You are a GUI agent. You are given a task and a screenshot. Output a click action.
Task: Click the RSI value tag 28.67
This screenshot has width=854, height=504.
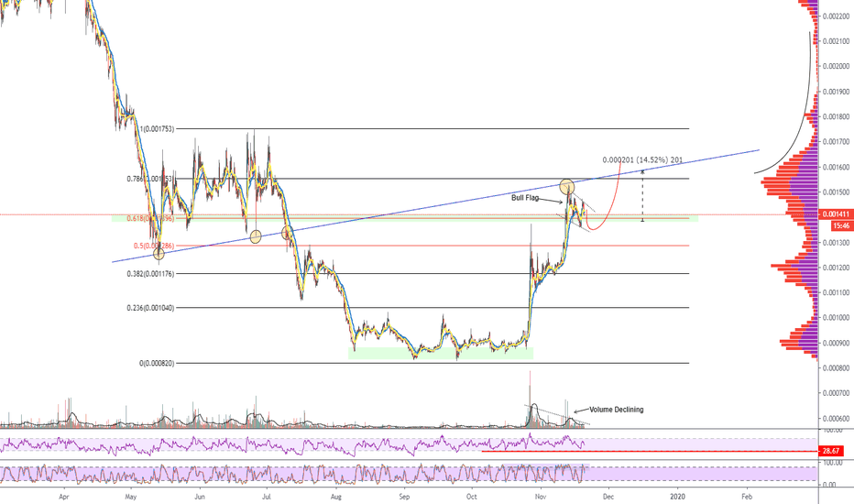830,451
